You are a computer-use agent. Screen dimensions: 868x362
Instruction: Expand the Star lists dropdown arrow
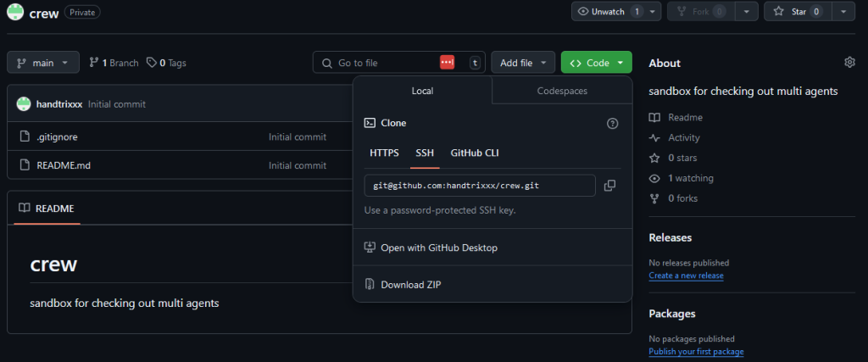pos(843,12)
